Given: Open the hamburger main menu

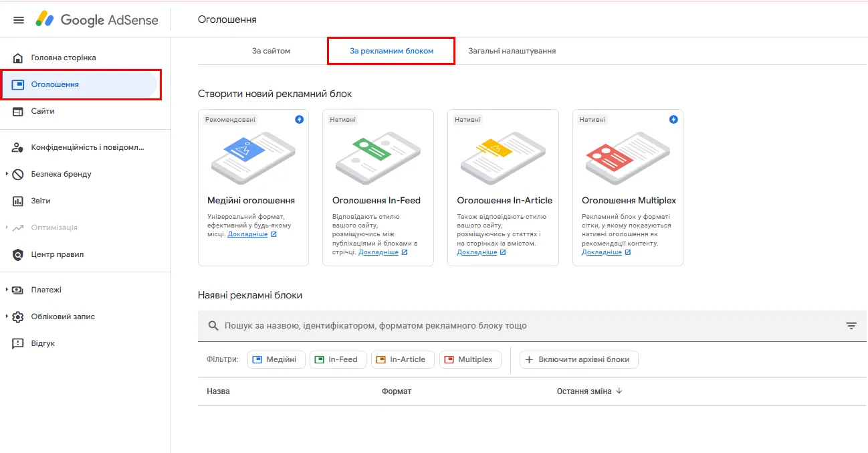Looking at the screenshot, I should tap(19, 20).
